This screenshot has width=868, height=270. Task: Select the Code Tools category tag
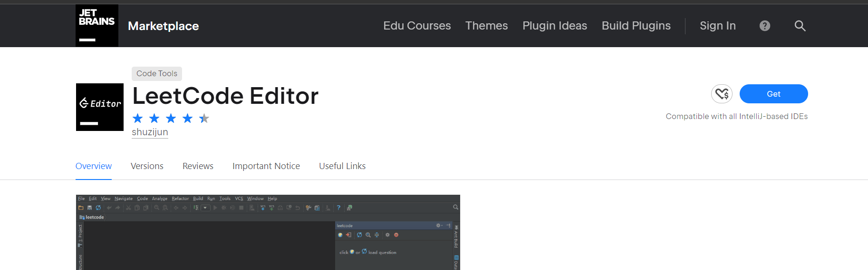click(x=157, y=73)
